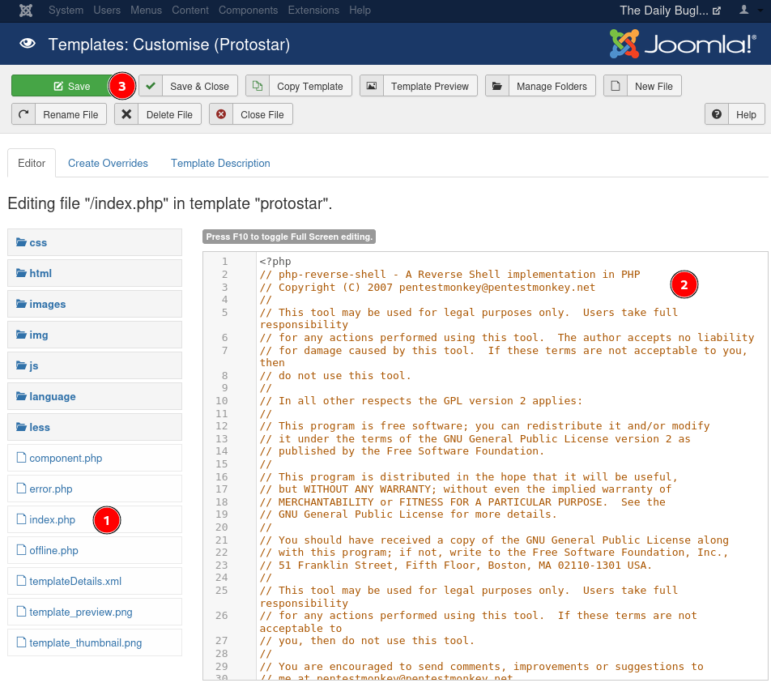This screenshot has width=771, height=700.
Task: Open template_preview.png file
Action: [81, 612]
